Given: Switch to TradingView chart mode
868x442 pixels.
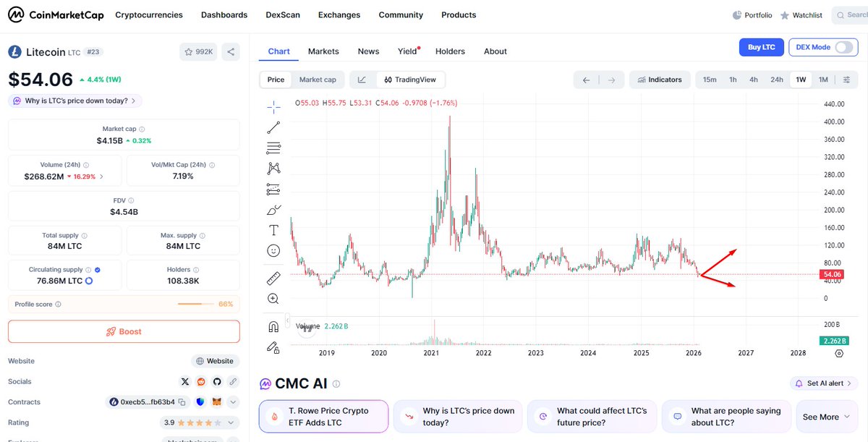Looking at the screenshot, I should 410,80.
